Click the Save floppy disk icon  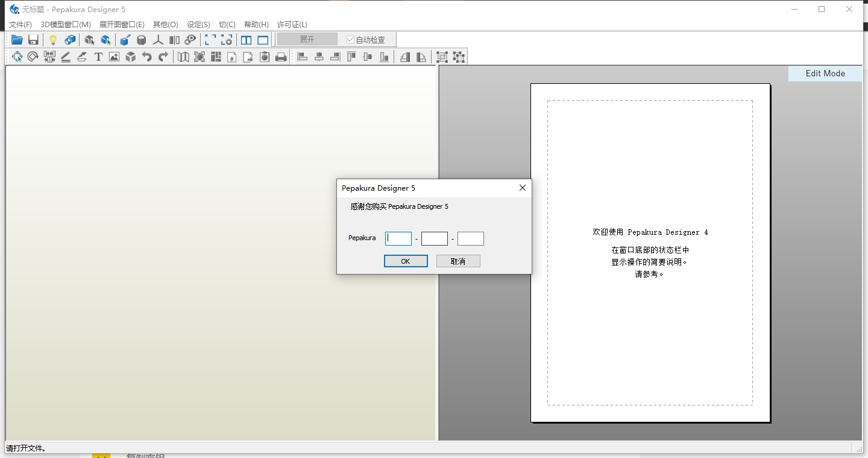pyautogui.click(x=33, y=40)
